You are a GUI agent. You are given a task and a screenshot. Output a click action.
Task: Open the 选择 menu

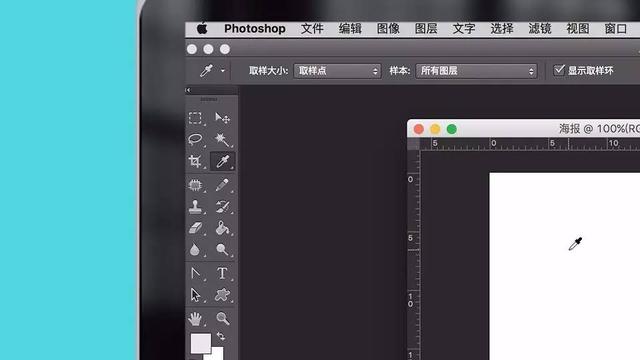pos(502,29)
